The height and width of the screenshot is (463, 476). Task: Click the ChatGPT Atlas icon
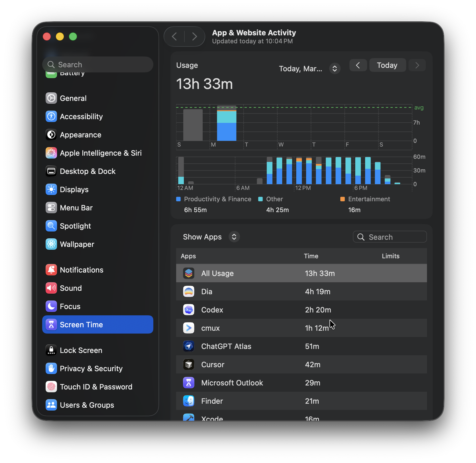pos(188,346)
